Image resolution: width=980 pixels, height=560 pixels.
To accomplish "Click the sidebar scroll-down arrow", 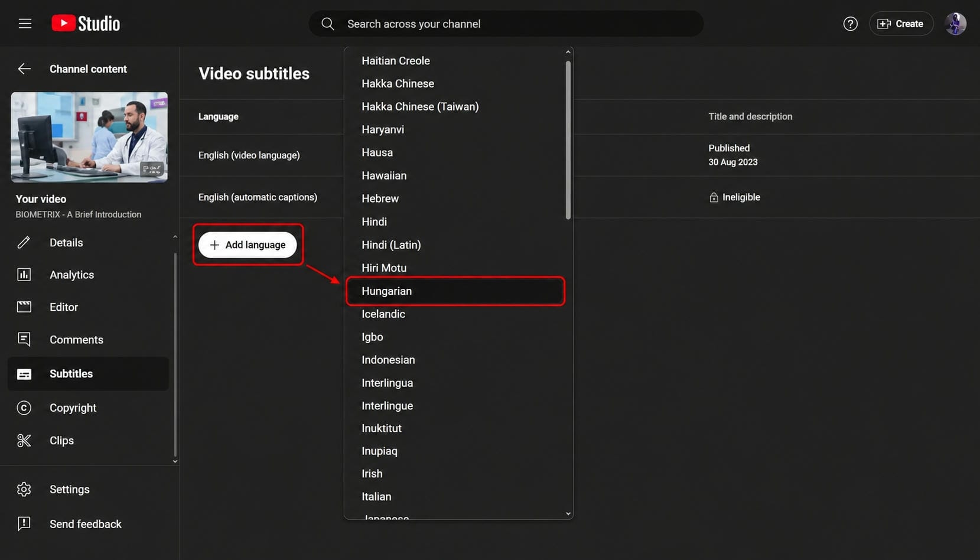I will [175, 461].
